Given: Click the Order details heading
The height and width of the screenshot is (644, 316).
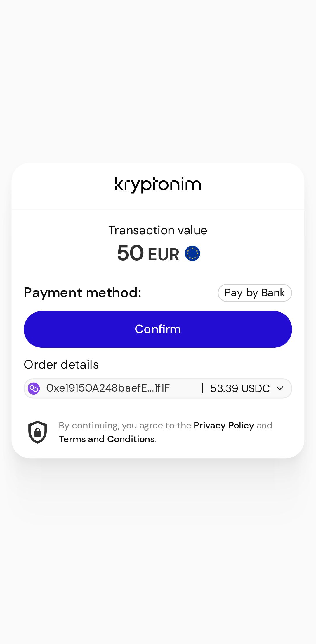Looking at the screenshot, I should pyautogui.click(x=61, y=365).
